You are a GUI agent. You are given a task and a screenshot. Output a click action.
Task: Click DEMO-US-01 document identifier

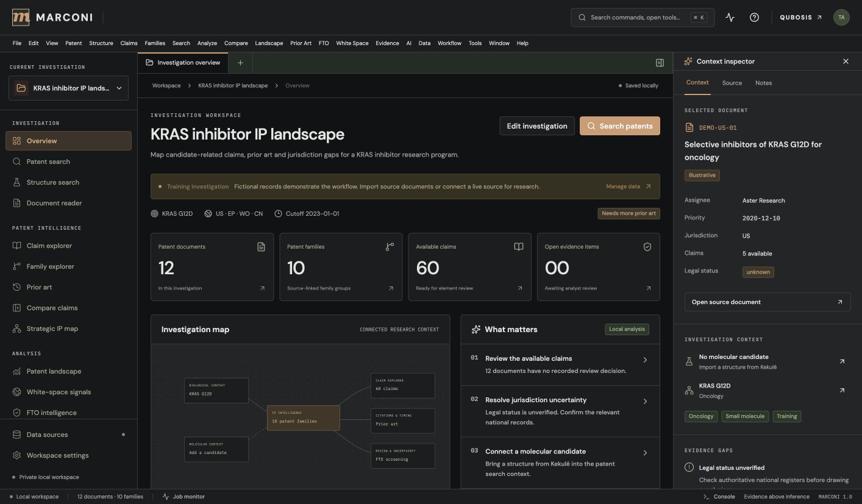tap(718, 128)
